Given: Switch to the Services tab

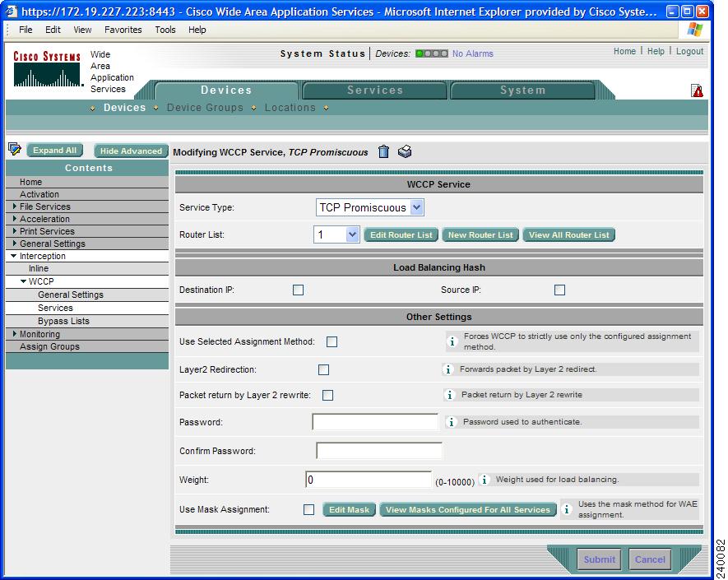Looking at the screenshot, I should (x=374, y=90).
